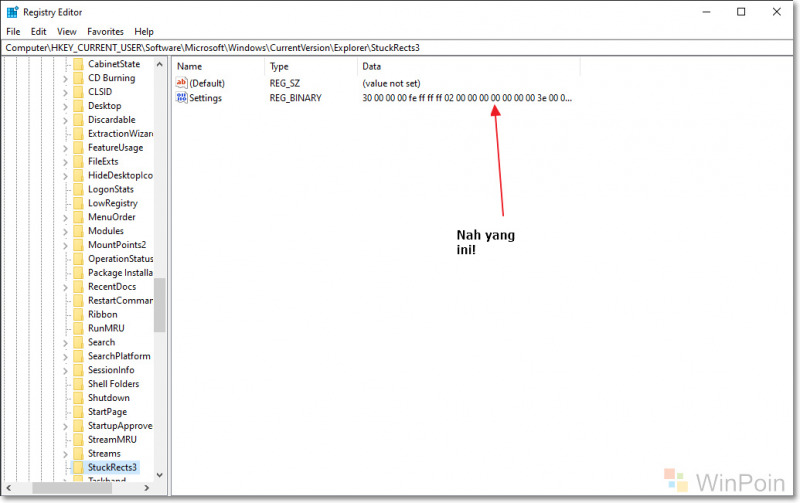Image resolution: width=800 pixels, height=503 pixels.
Task: Click tree vertical scrollbar down arrow
Action: [160, 475]
